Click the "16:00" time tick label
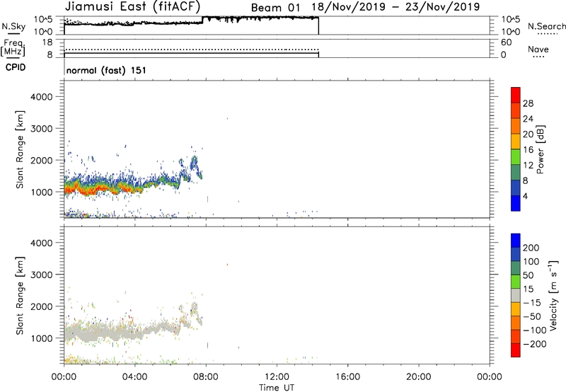Screen dimensions: 566x392 (x=347, y=377)
